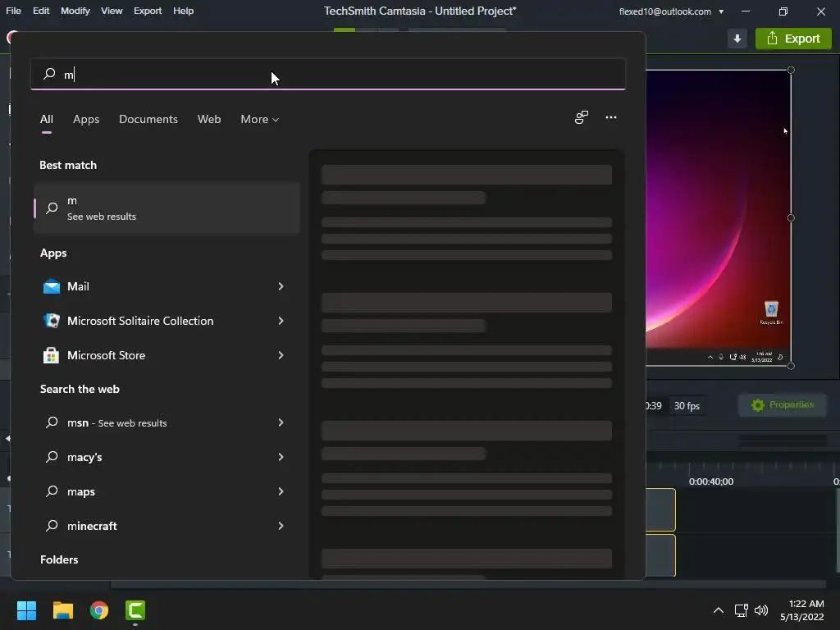840x630 pixels.
Task: Switch to the Apps search tab
Action: click(x=86, y=119)
